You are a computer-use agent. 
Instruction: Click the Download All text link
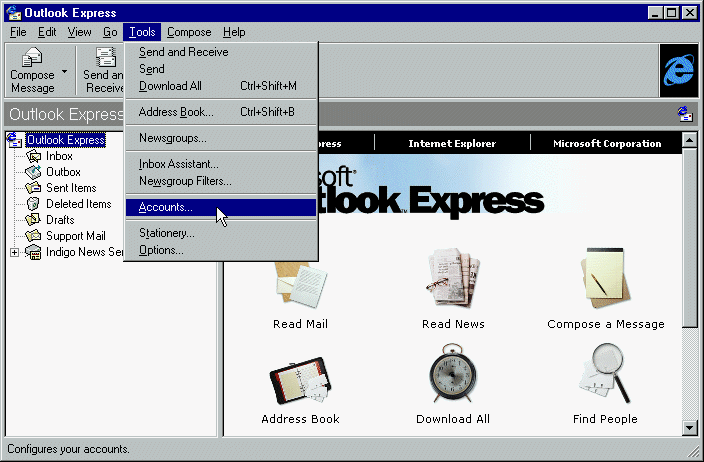[453, 419]
